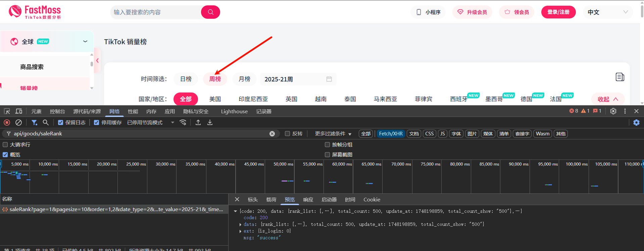
Task: Click the export list icon at right
Action: 620,77
